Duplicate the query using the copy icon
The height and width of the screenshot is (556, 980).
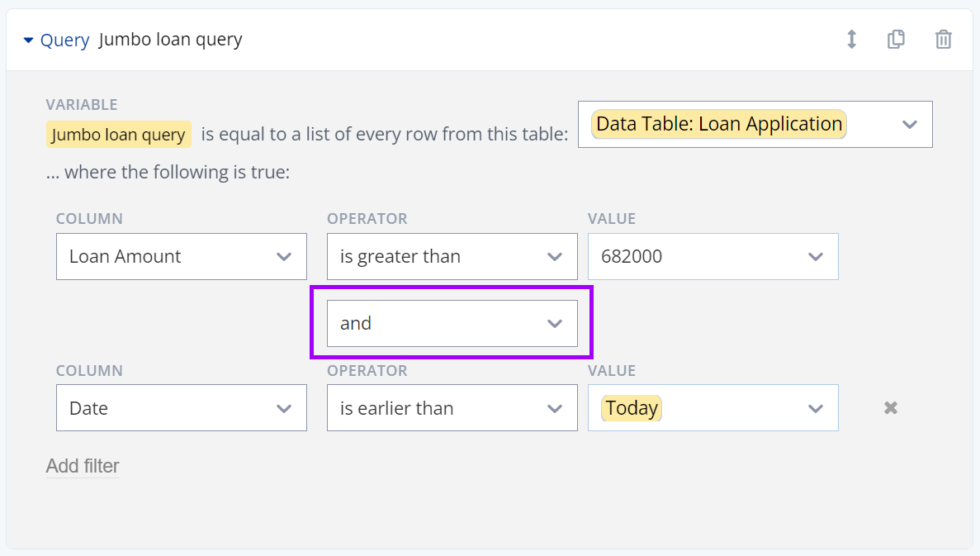(897, 39)
